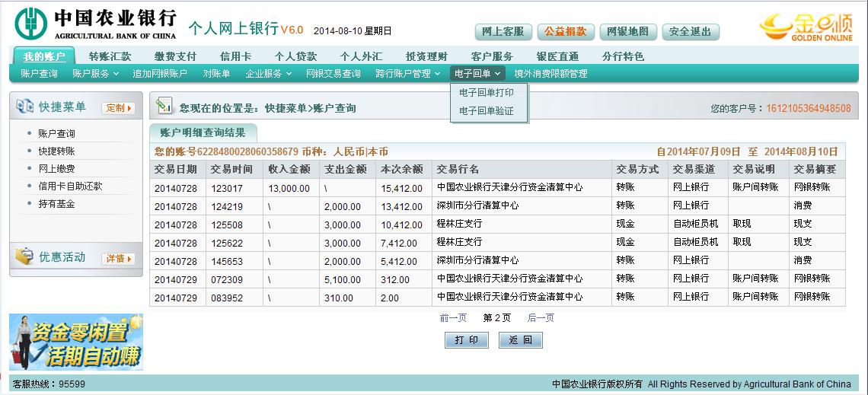Select 电子回单打印 from the dropdown
Screen dimensions: 868x395
(487, 93)
